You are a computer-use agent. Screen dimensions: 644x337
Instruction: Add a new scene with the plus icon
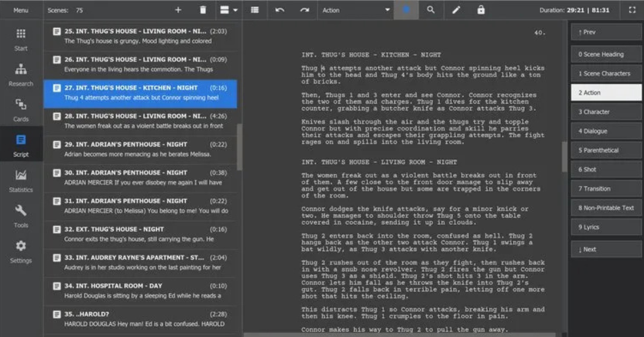point(178,10)
